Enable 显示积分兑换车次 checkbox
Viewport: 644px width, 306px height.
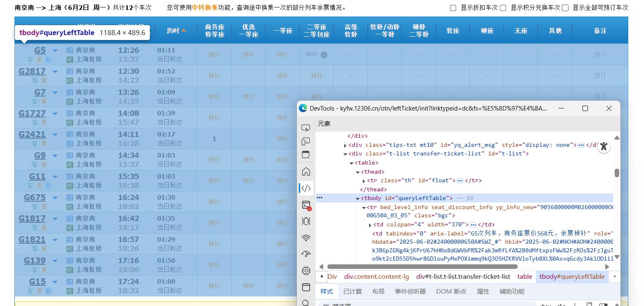[503, 8]
